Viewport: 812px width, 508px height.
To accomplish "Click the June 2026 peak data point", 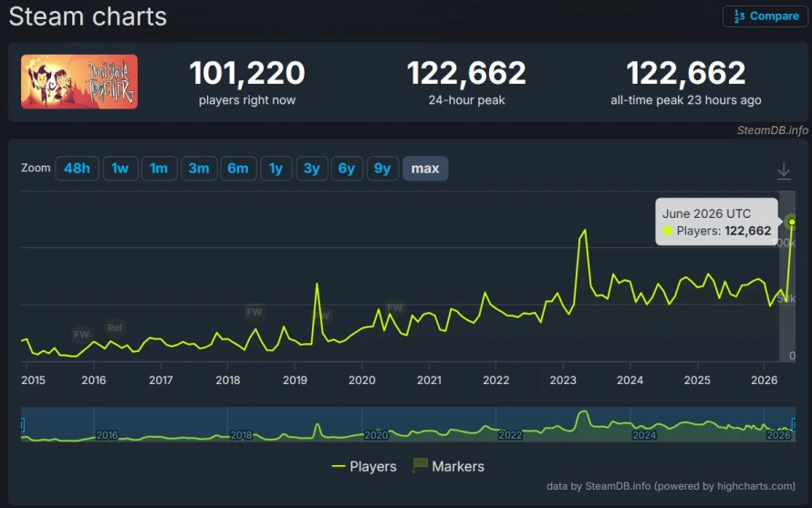I will coord(792,222).
